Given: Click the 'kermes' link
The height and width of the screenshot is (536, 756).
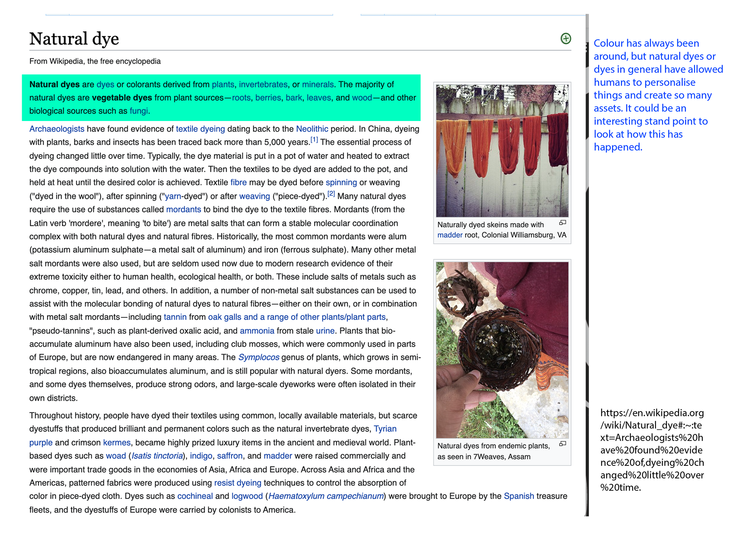Looking at the screenshot, I should click(x=117, y=443).
